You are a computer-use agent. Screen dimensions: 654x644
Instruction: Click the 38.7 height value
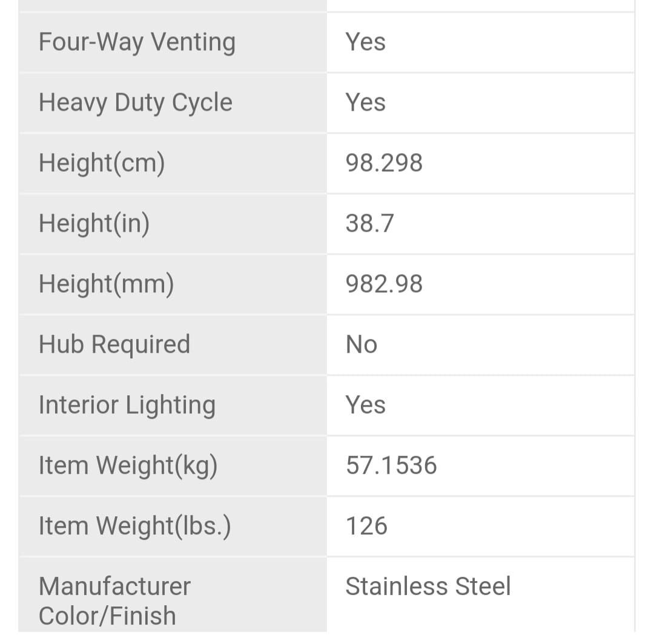pyautogui.click(x=369, y=224)
